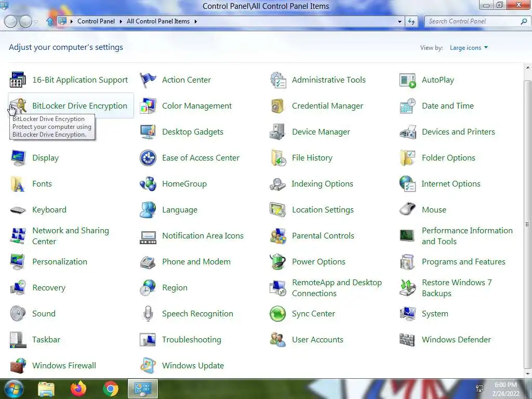Open BitLocker Drive Encryption link
This screenshot has height=399, width=532.
79,106
